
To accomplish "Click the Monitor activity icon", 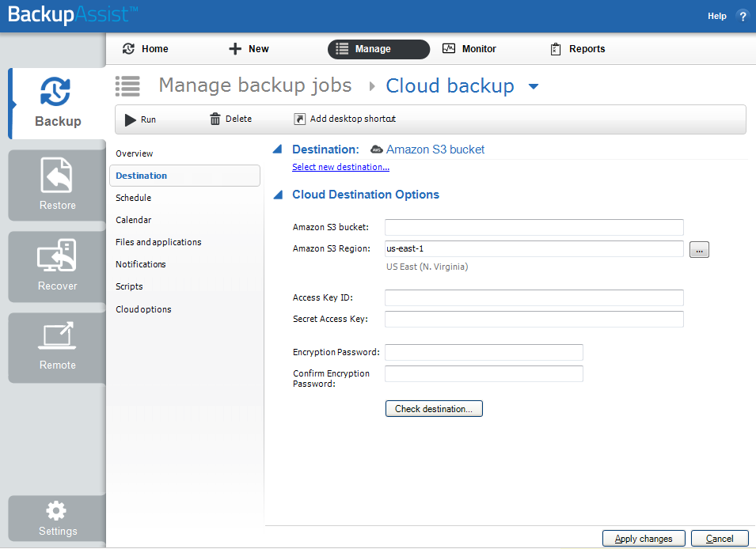I will (x=449, y=49).
